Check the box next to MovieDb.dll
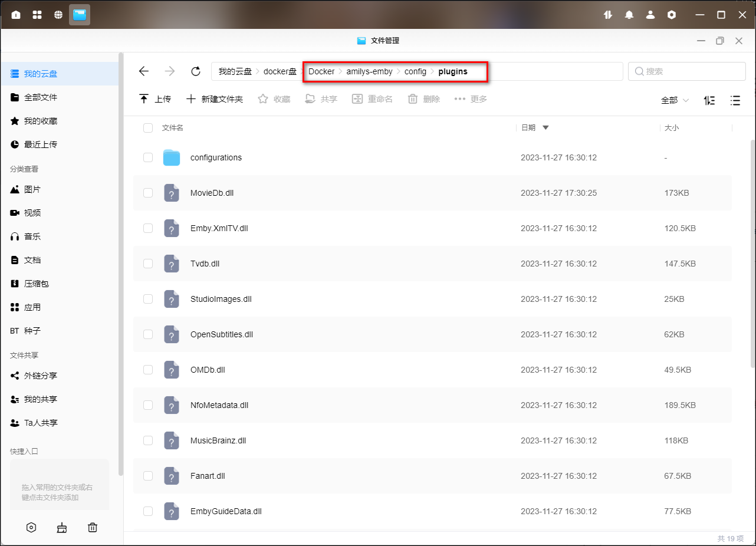The width and height of the screenshot is (756, 546). 148,193
